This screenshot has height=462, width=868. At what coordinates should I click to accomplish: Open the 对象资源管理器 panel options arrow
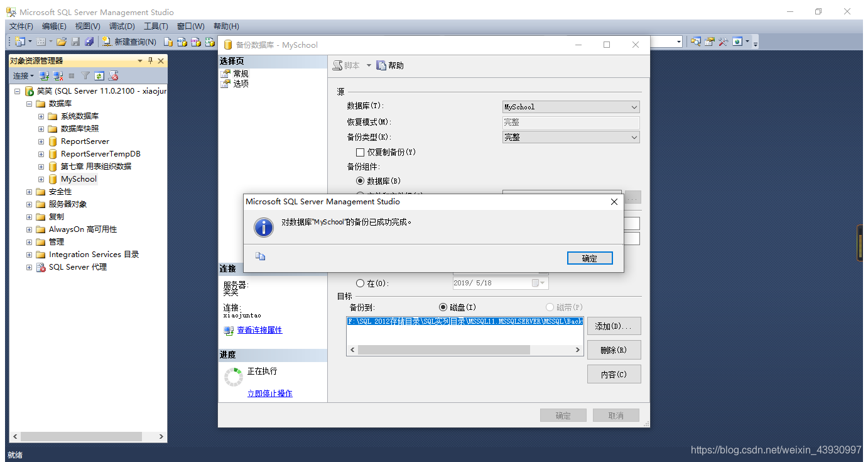[x=140, y=61]
